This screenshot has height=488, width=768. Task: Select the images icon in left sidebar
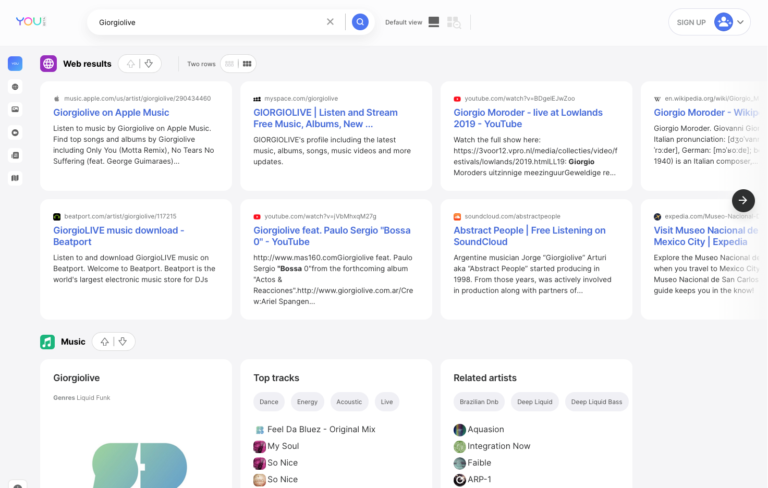[x=15, y=109]
